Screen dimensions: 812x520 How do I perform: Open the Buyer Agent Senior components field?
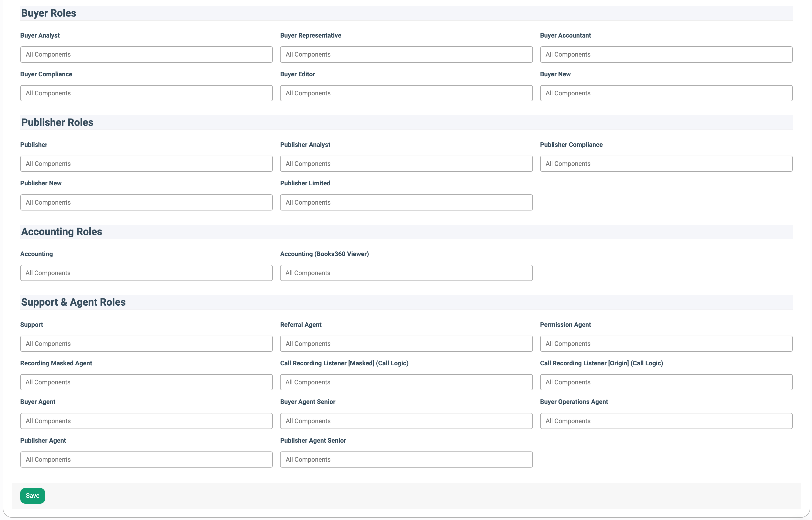406,421
